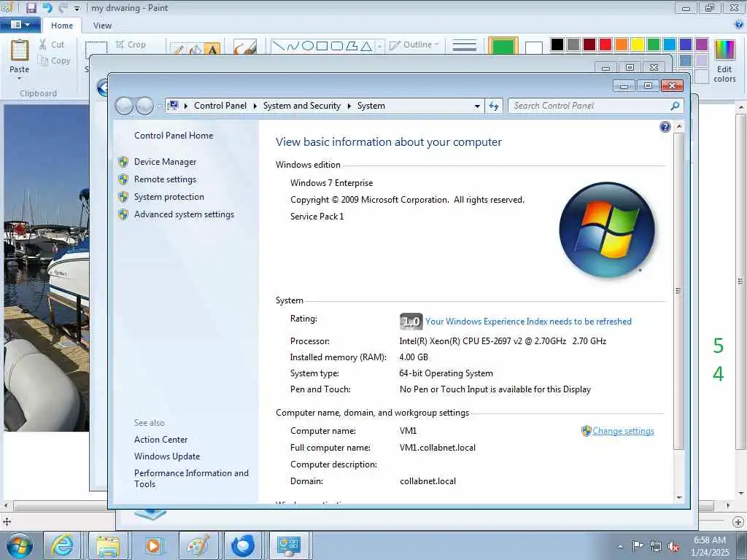The width and height of the screenshot is (747, 560).
Task: Click the Save icon in Paint quick access toolbar
Action: [31, 8]
